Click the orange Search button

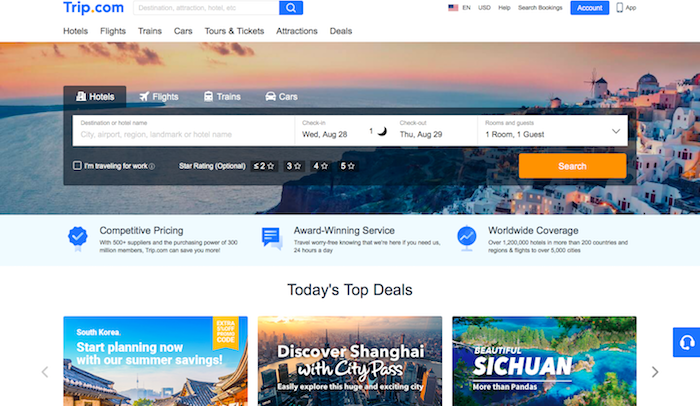click(x=572, y=166)
